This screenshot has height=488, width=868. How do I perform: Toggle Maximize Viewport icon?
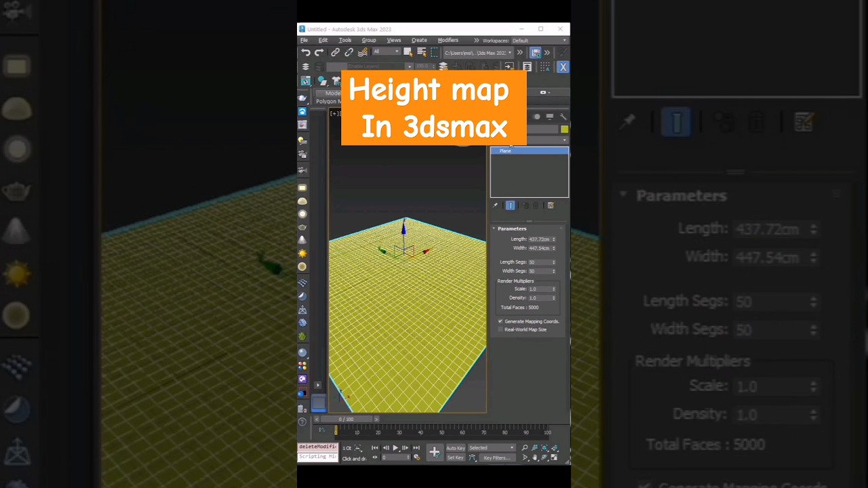[x=554, y=457]
